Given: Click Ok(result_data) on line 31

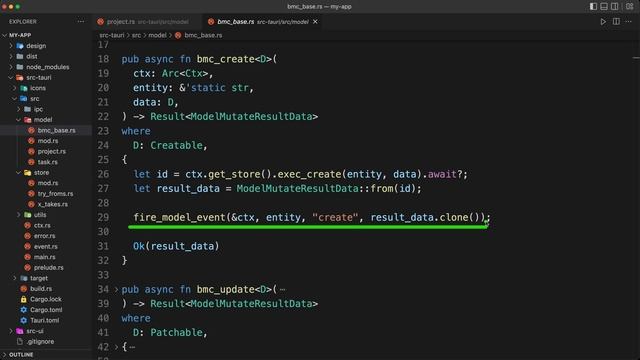Looking at the screenshot, I should point(176,246).
